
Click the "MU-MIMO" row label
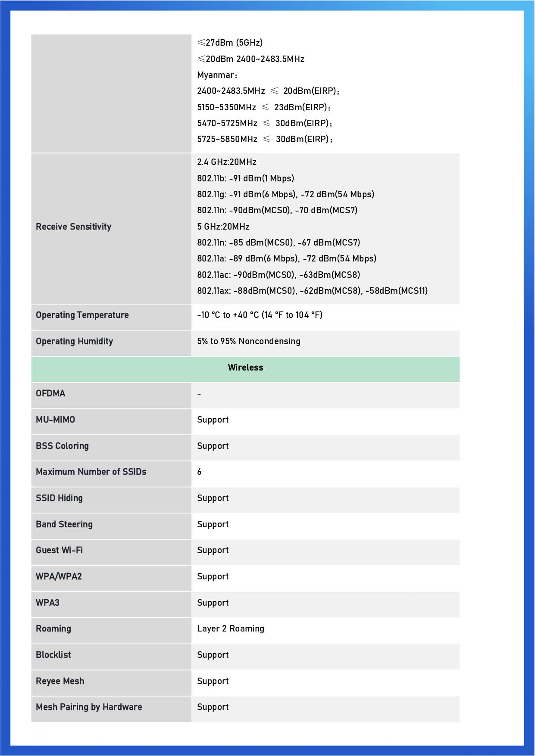coord(55,420)
